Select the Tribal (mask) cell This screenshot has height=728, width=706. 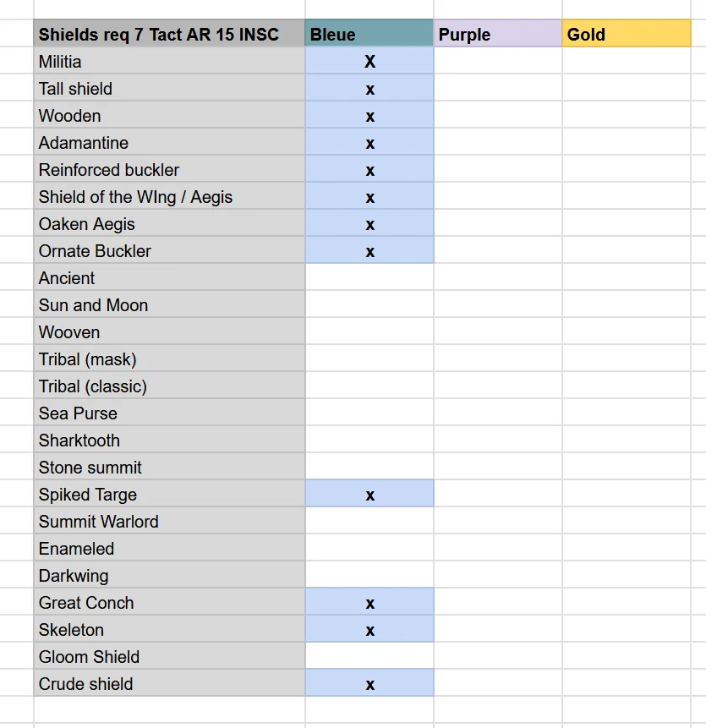pos(169,359)
